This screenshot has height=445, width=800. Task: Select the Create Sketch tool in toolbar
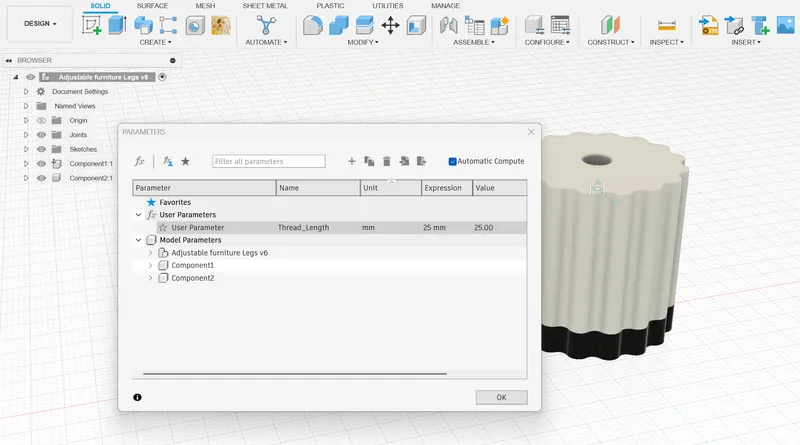[x=92, y=24]
